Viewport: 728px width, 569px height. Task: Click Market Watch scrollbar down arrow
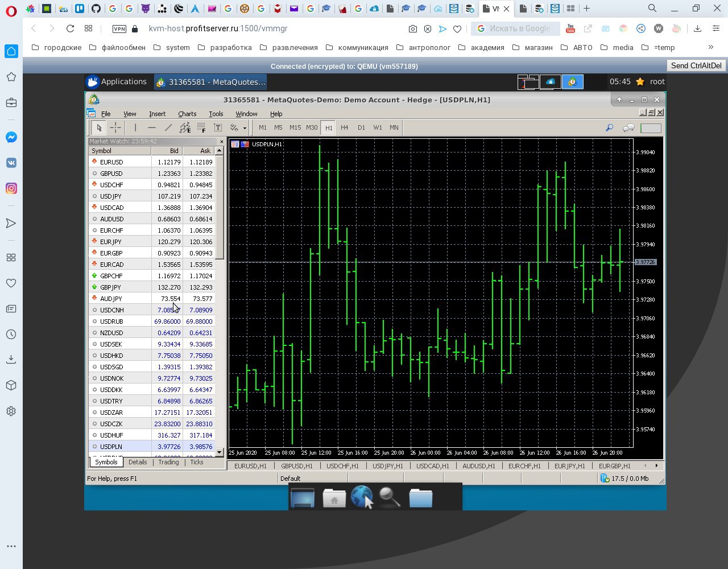click(220, 452)
